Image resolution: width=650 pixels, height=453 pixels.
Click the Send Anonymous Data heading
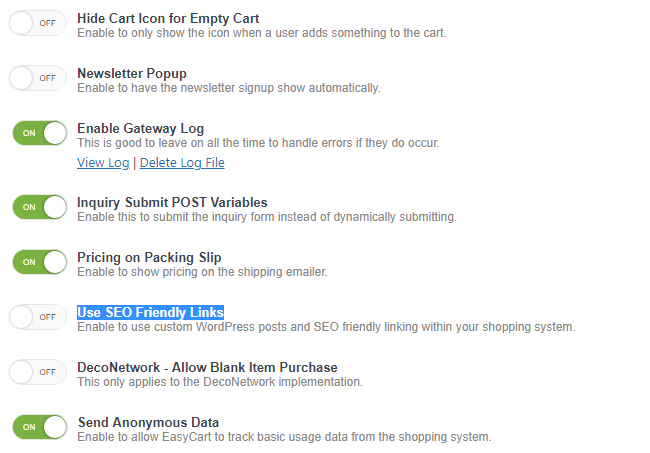(148, 422)
